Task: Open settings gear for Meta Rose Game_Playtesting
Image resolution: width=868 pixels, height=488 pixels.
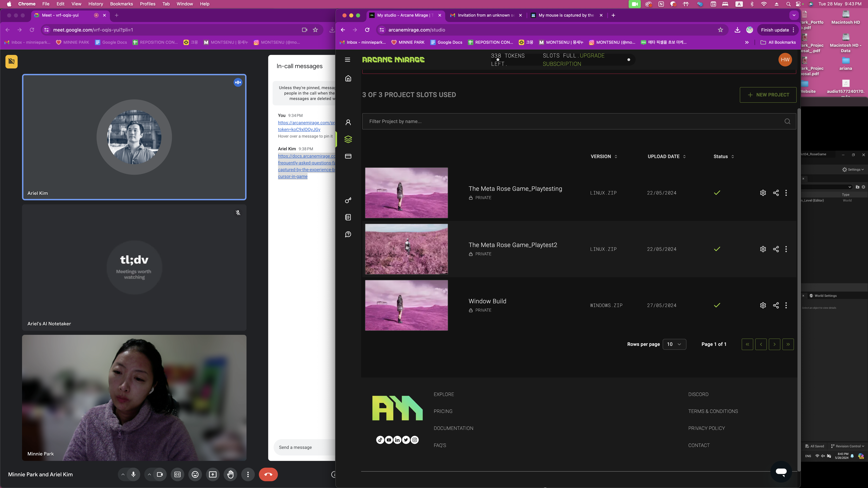Action: pos(763,193)
